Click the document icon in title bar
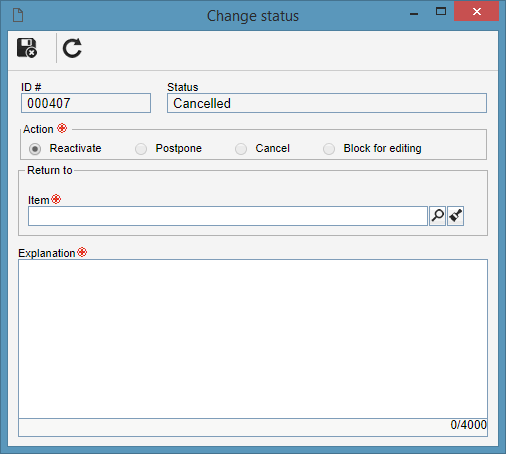The width and height of the screenshot is (506, 454). pos(18,15)
